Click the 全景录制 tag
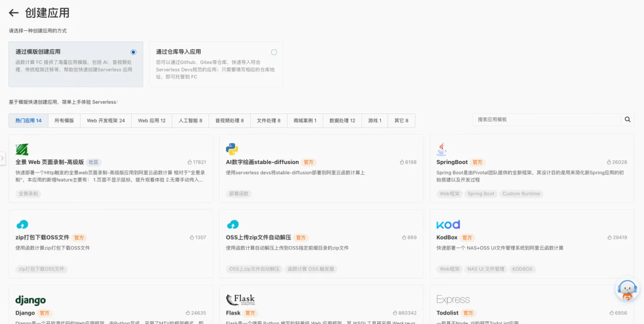This screenshot has height=324, width=644. pyautogui.click(x=29, y=194)
